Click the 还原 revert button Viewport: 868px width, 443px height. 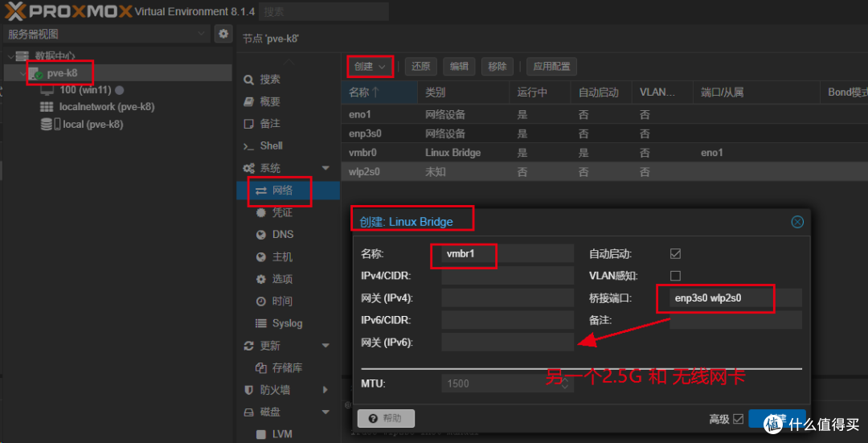(421, 67)
